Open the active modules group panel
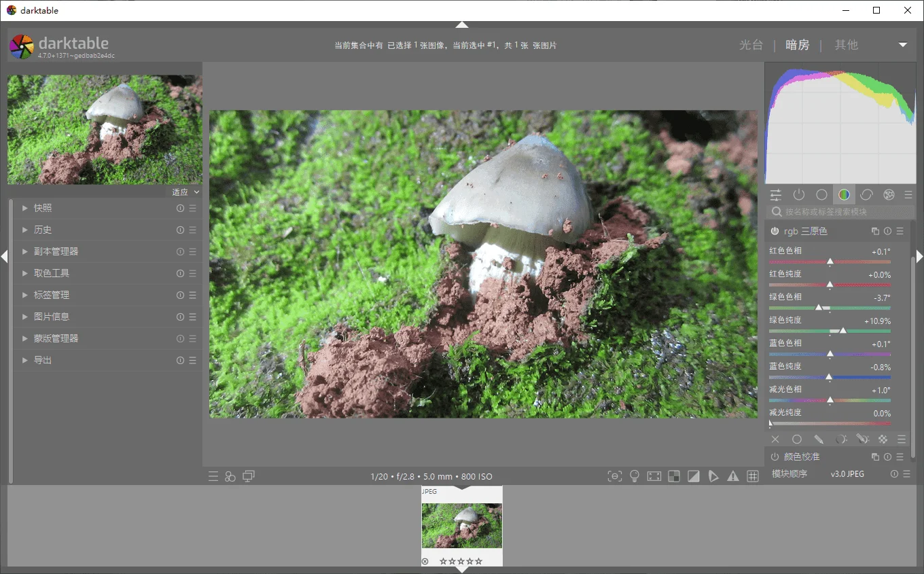The height and width of the screenshot is (574, 924). point(799,195)
